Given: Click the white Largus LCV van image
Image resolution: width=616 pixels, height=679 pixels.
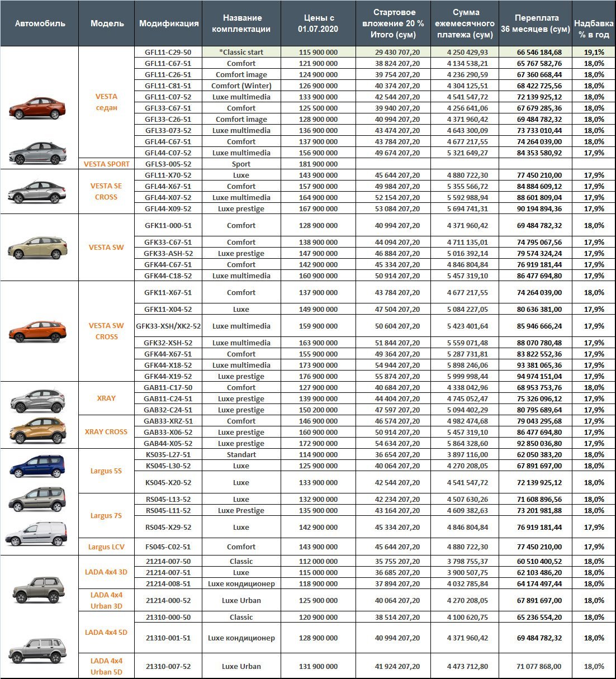Looking at the screenshot, I should pyautogui.click(x=36, y=534).
